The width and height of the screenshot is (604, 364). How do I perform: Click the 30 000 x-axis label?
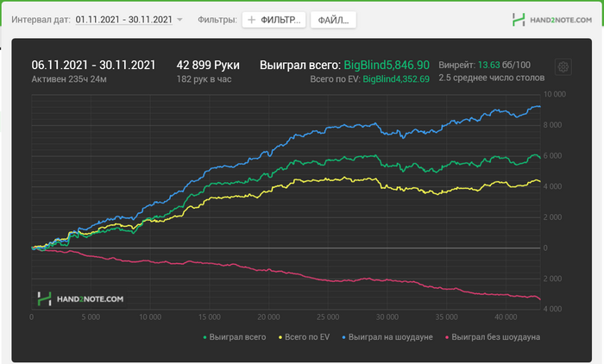click(x=387, y=317)
